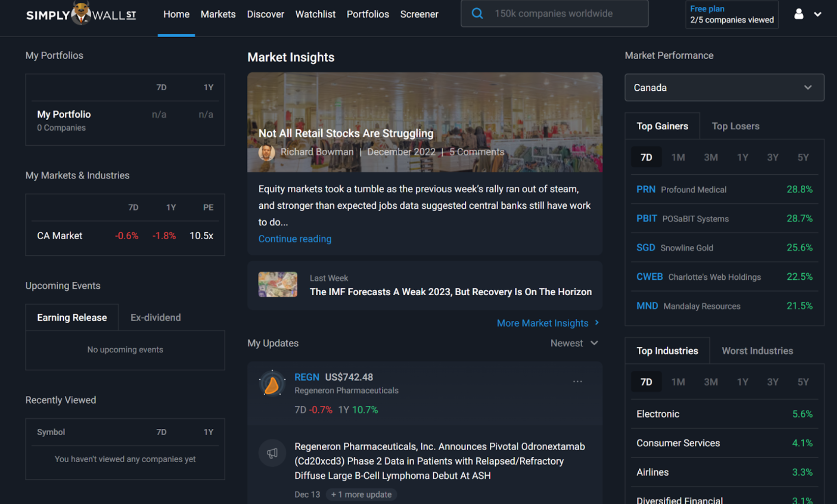The height and width of the screenshot is (504, 837).
Task: Open the CWEB Charlotte's Web Holdings gainer
Action: [724, 277]
